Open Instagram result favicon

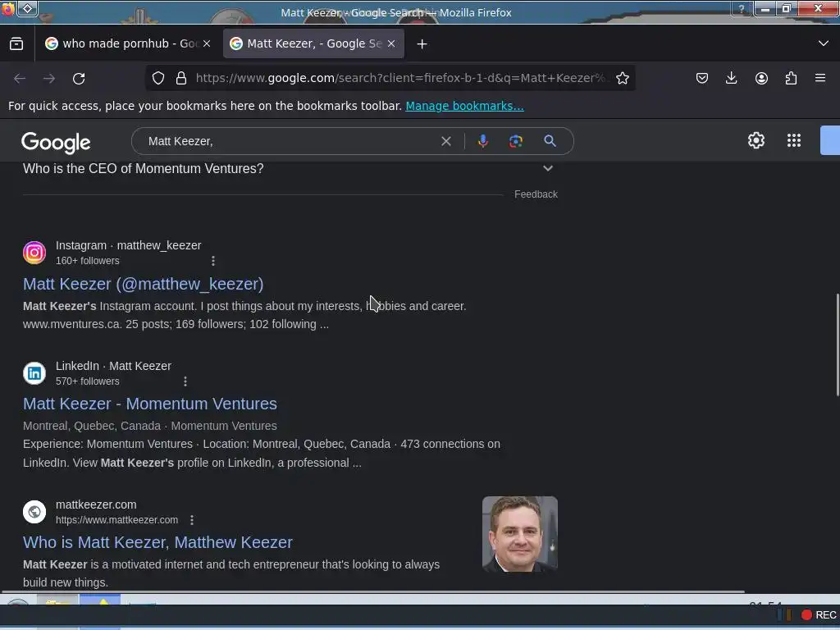pyautogui.click(x=34, y=253)
